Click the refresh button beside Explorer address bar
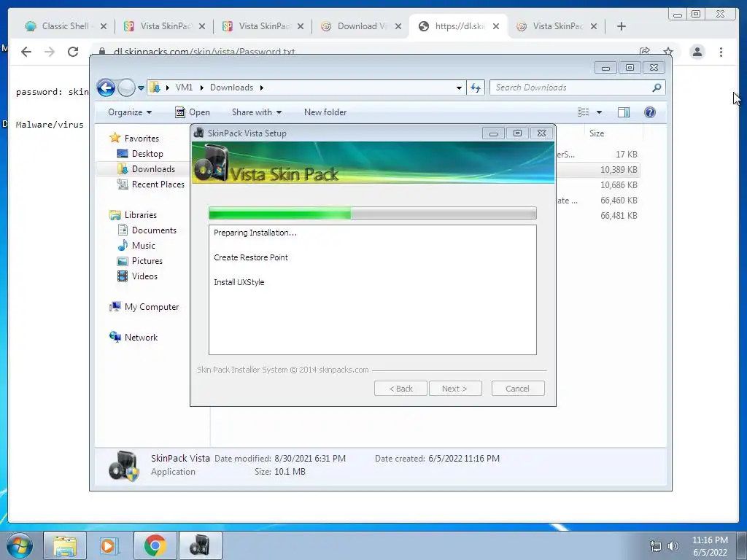This screenshot has height=560, width=747. click(476, 87)
